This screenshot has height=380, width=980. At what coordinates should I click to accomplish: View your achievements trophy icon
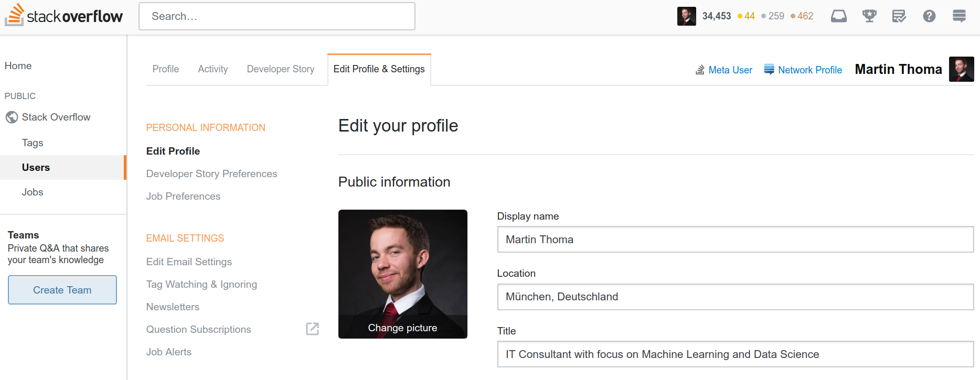[869, 16]
